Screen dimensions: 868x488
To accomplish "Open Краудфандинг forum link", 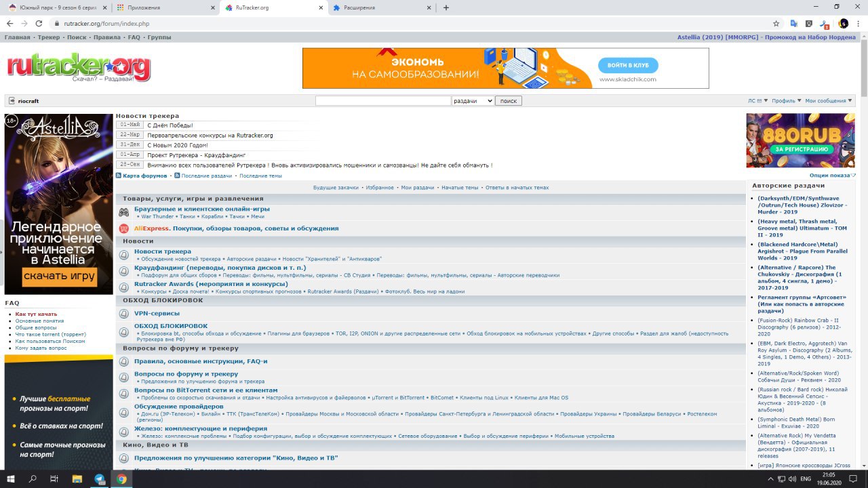I will point(220,268).
